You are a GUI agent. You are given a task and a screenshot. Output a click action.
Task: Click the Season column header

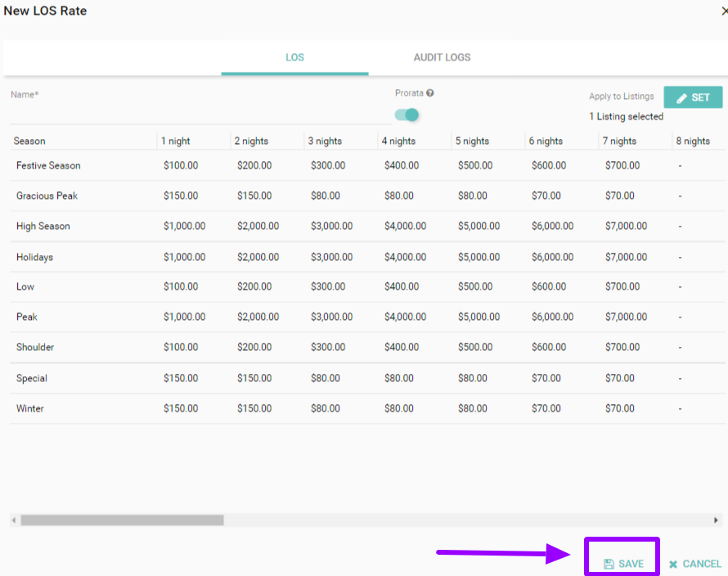point(29,141)
